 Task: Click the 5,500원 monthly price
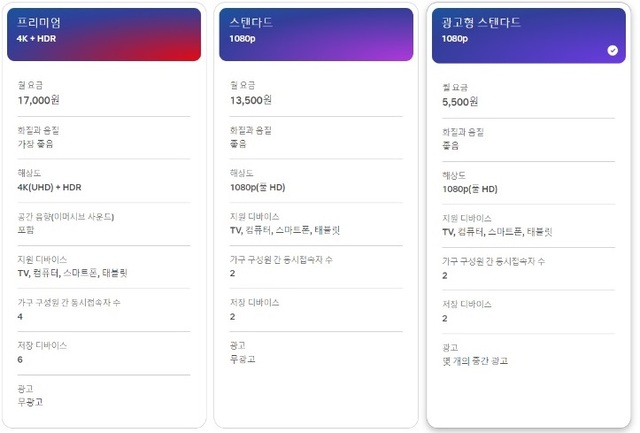[460, 102]
